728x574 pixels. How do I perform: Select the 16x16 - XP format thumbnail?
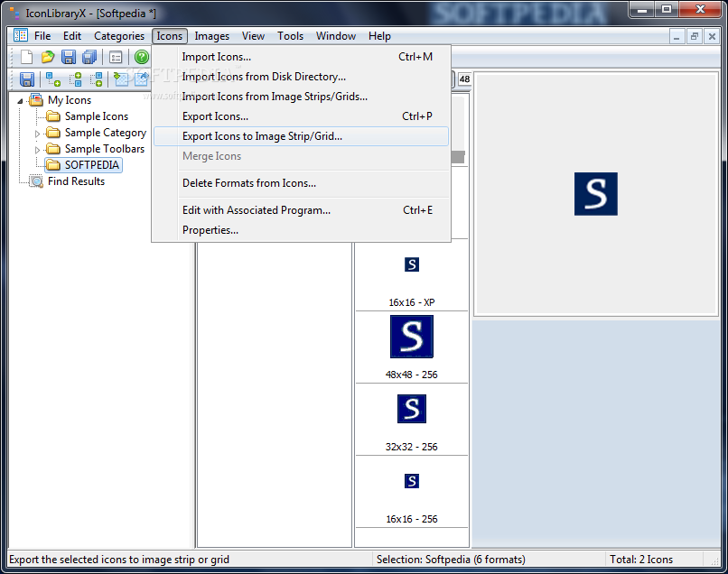(412, 275)
